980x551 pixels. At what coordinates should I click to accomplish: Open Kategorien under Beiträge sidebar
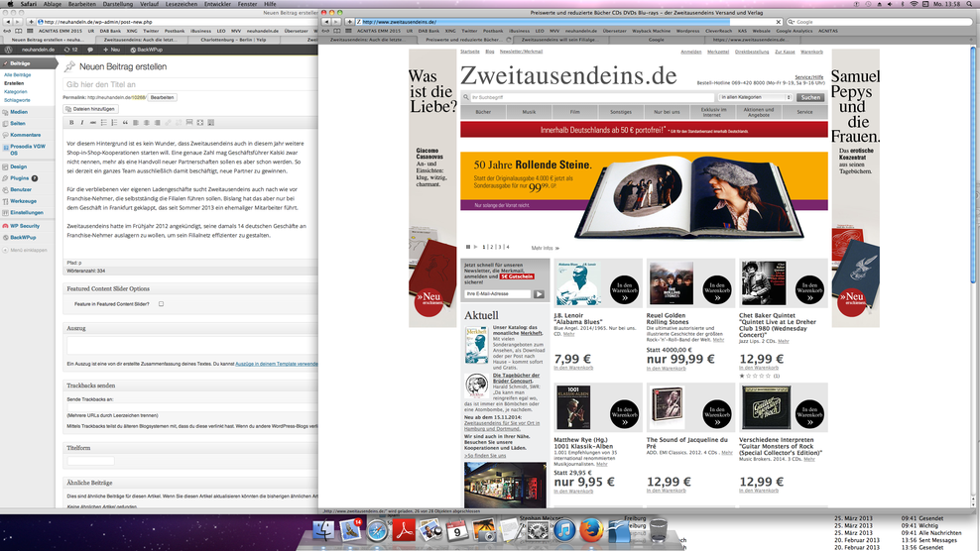tap(16, 92)
